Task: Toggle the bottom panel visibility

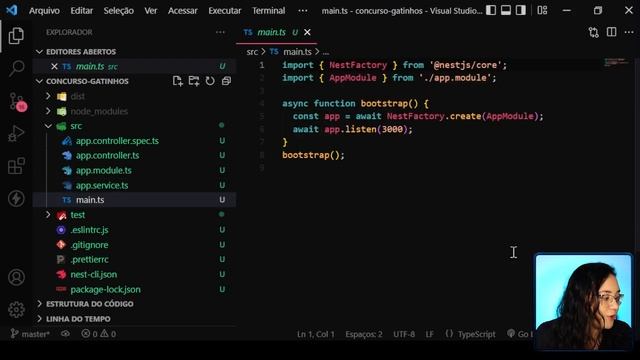Action: tap(506, 11)
